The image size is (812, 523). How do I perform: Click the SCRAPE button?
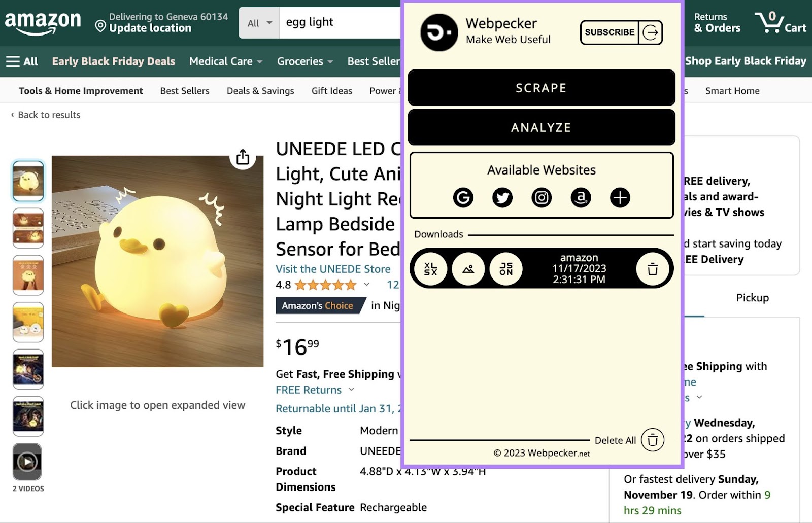542,88
